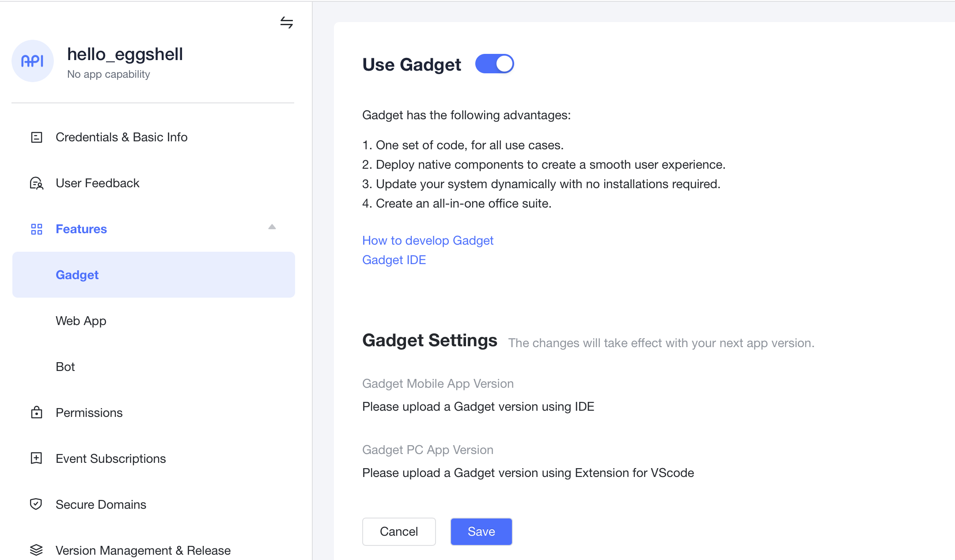Click the Version Management layers icon

37,550
